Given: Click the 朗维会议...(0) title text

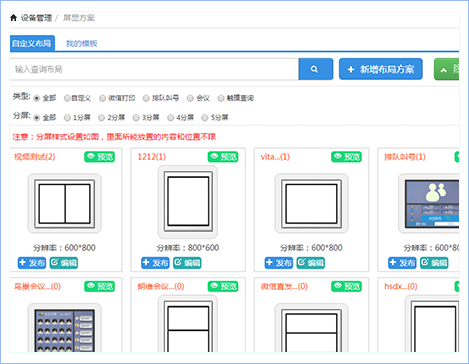Looking at the screenshot, I should point(161,286).
